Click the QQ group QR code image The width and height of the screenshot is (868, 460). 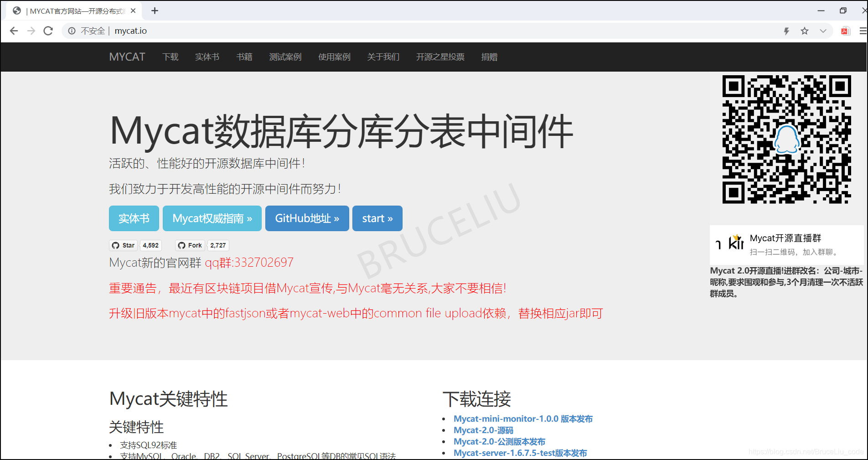787,140
